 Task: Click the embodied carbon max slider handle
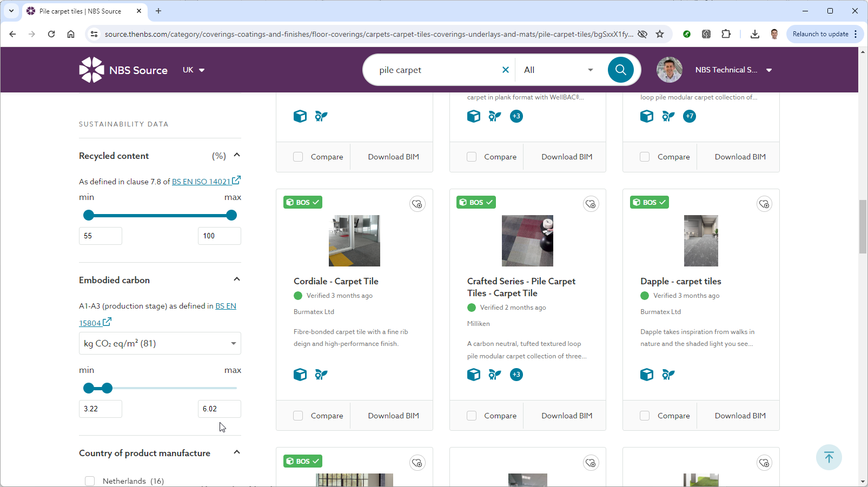(x=107, y=388)
